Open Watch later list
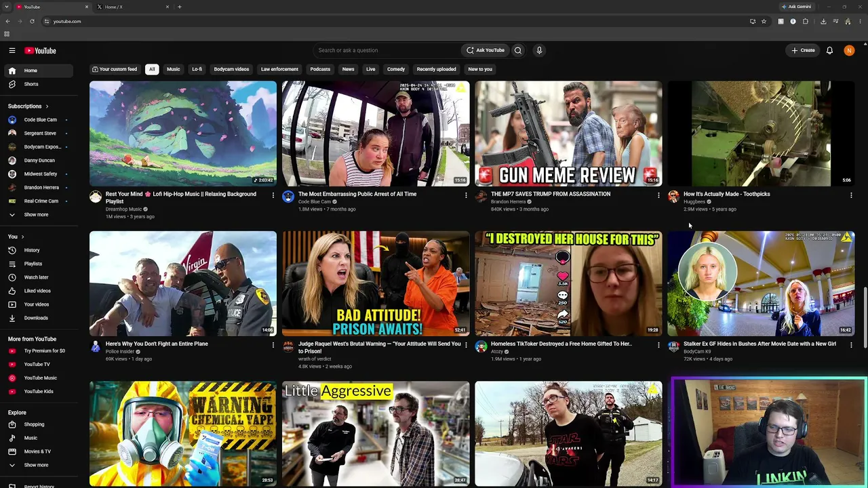The height and width of the screenshot is (488, 868). click(x=38, y=277)
